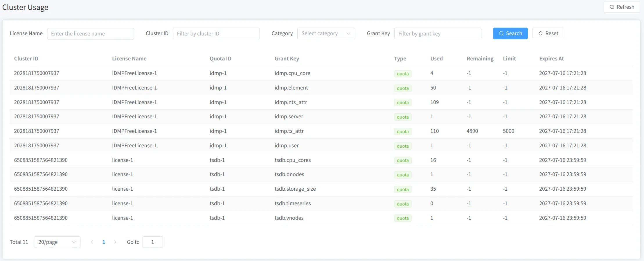Click the used value 109
Screen dimensions: 644x261
pos(434,102)
